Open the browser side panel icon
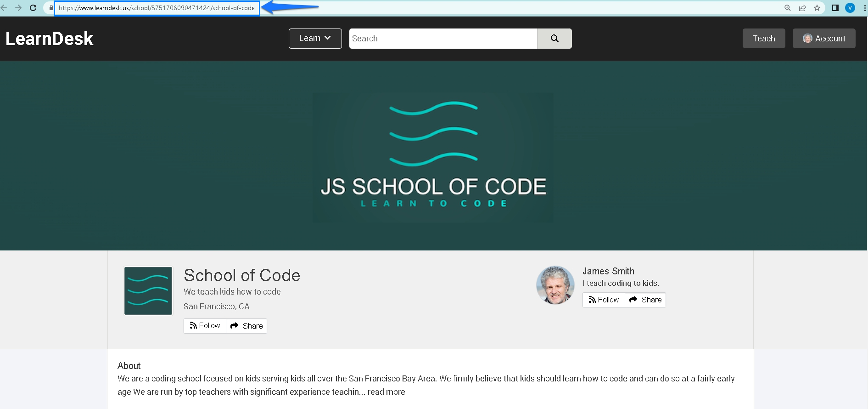Viewport: 868px width, 409px height. [835, 8]
